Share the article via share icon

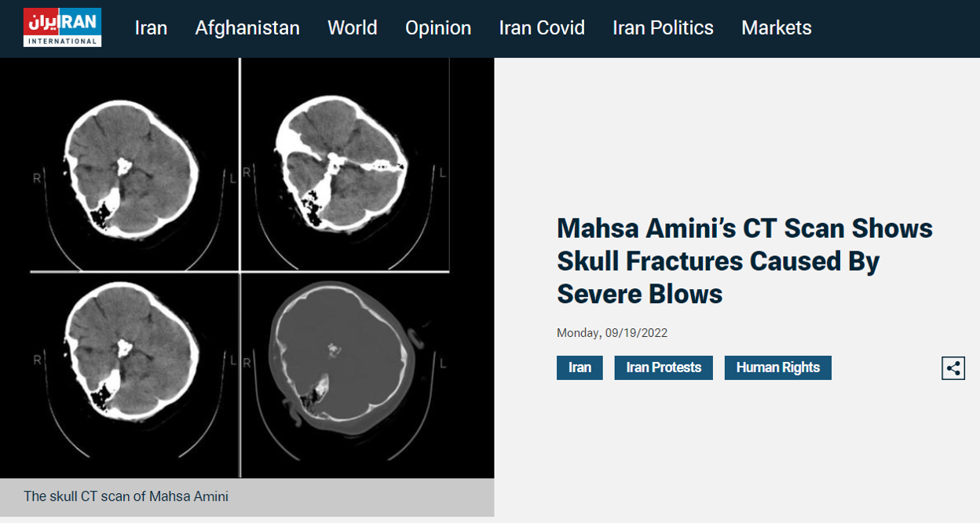953,368
